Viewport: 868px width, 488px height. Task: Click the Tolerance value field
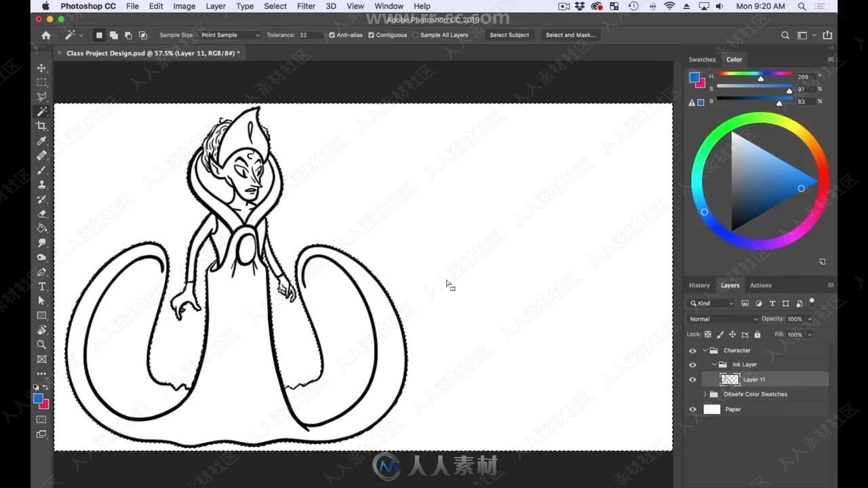point(311,35)
